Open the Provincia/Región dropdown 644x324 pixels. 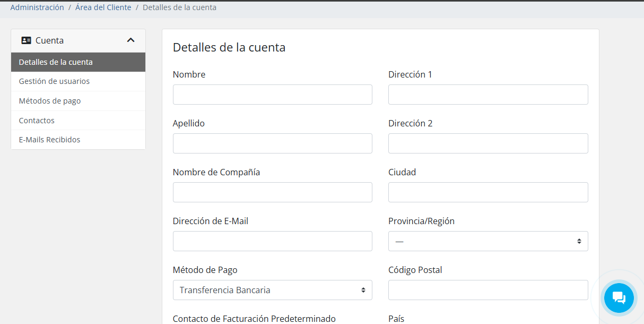click(x=488, y=241)
